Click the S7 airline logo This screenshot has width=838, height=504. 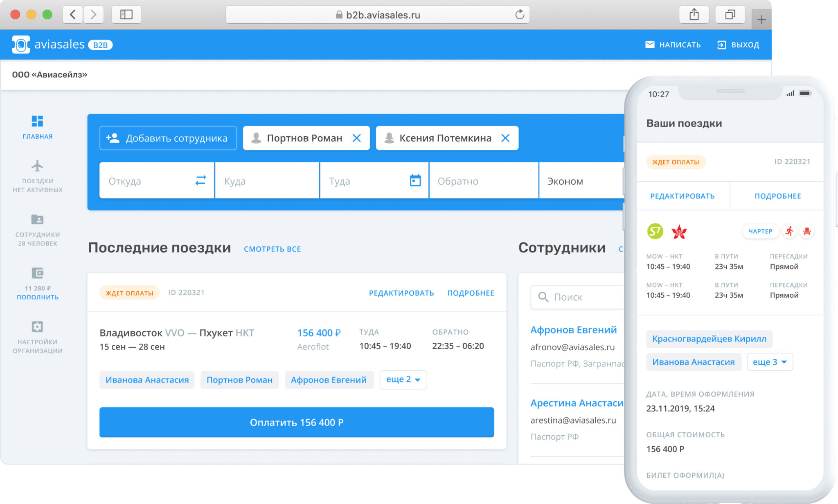coord(655,231)
